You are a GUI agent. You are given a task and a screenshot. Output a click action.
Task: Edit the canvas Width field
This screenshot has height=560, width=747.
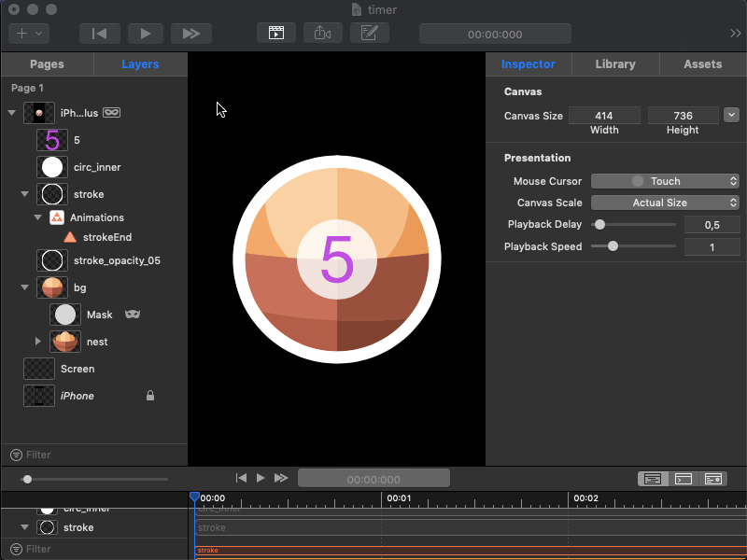pyautogui.click(x=604, y=116)
